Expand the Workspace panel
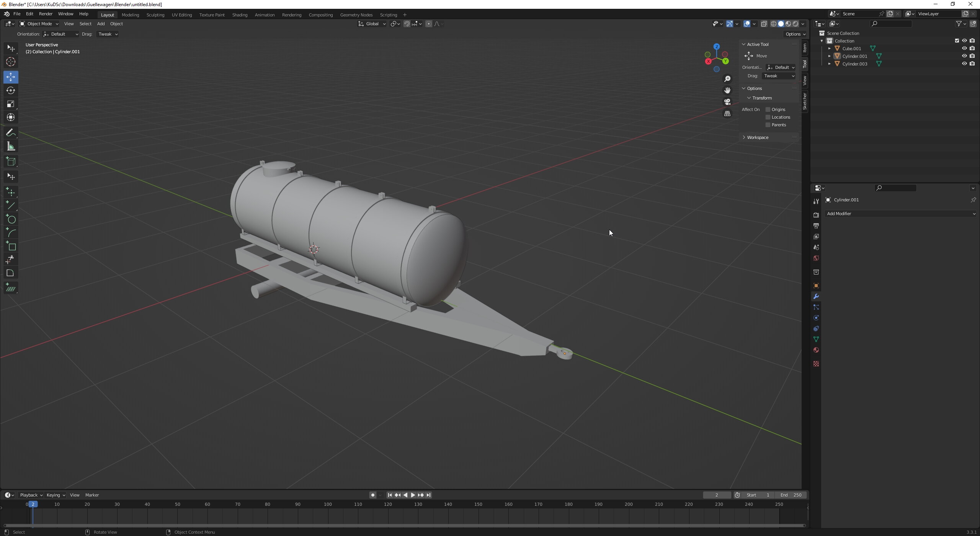The width and height of the screenshot is (980, 536). (757, 137)
